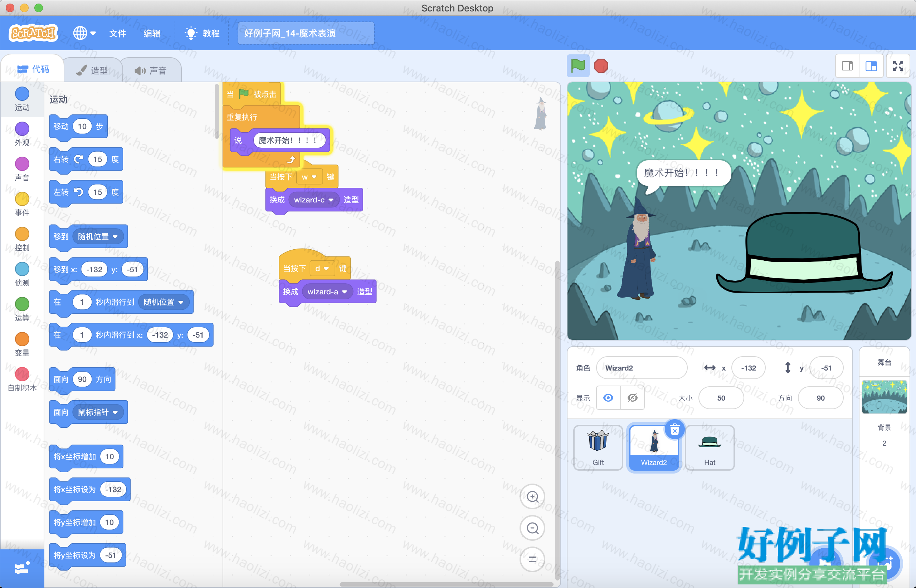The height and width of the screenshot is (588, 916).
Task: Open the 教程 tutorials
Action: [x=202, y=33]
